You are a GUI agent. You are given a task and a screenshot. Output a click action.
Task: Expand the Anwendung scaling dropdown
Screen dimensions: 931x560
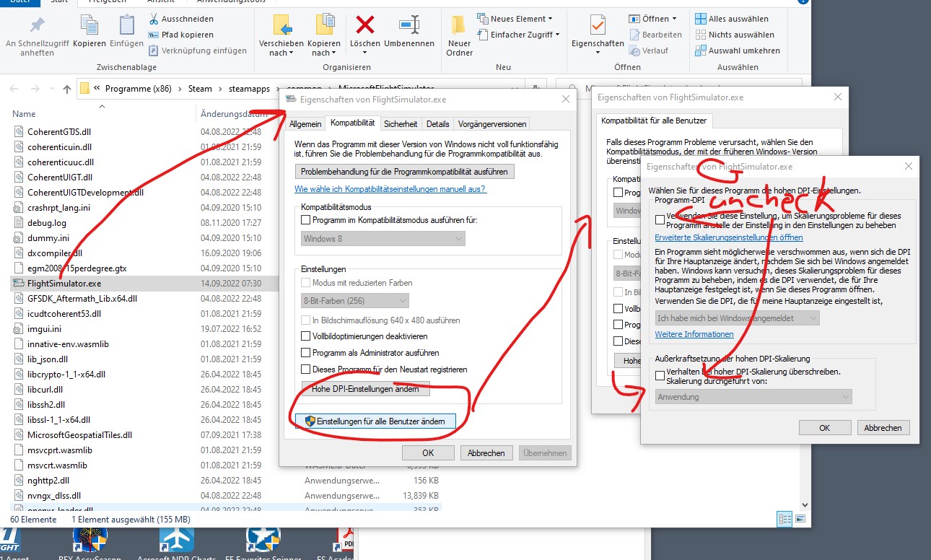[x=753, y=397]
